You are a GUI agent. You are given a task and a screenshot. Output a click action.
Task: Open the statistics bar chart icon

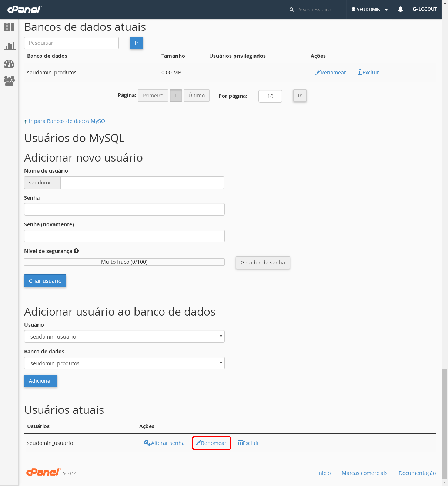9,46
